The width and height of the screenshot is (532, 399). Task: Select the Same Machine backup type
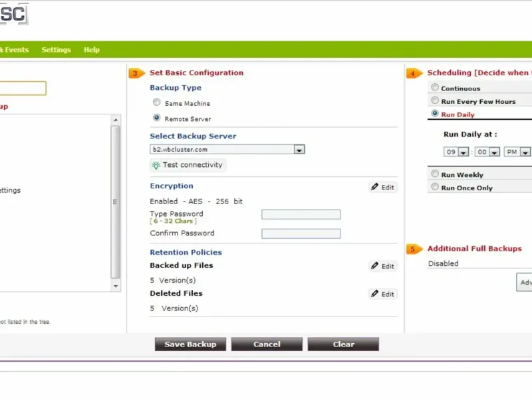[x=156, y=102]
